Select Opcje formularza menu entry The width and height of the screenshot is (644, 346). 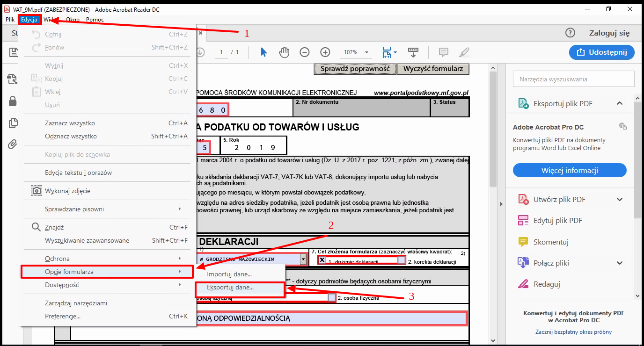click(x=107, y=272)
